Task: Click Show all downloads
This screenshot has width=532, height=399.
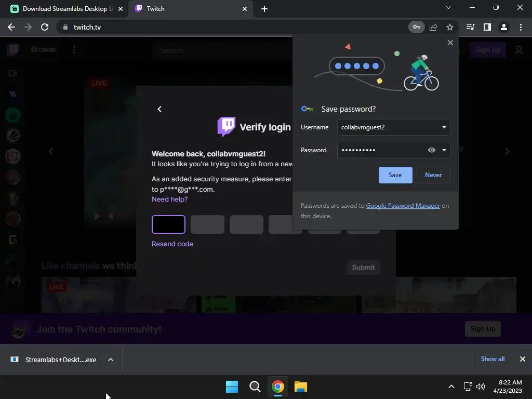Action: click(x=493, y=359)
